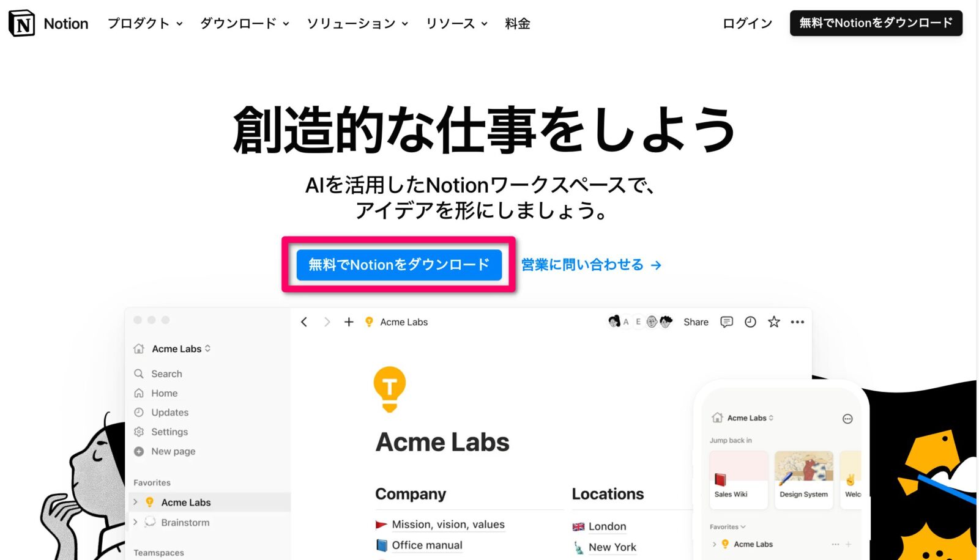Open Design System card on mobile preview

(x=804, y=480)
